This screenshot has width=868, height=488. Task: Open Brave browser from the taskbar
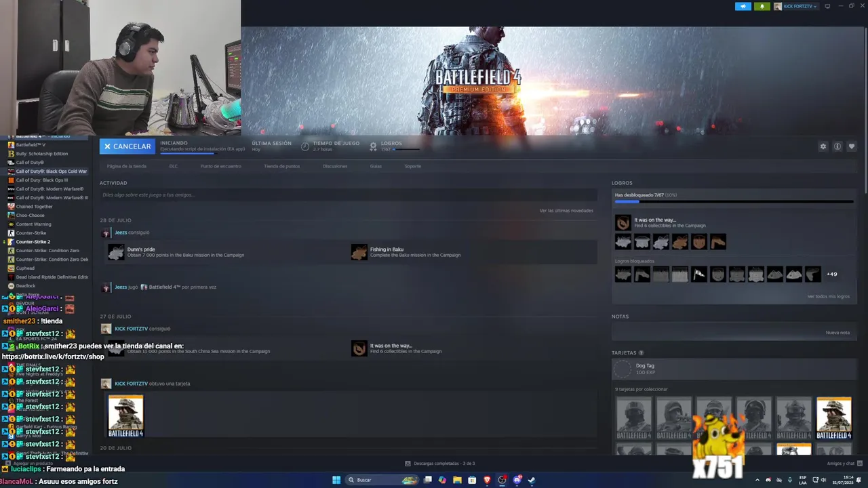coord(487,480)
